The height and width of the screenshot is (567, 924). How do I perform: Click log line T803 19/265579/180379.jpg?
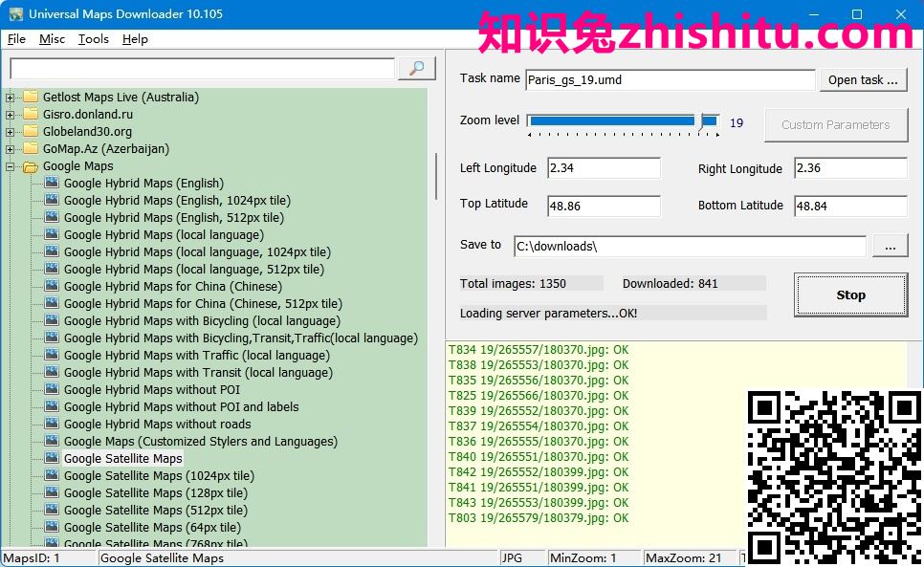pyautogui.click(x=539, y=518)
